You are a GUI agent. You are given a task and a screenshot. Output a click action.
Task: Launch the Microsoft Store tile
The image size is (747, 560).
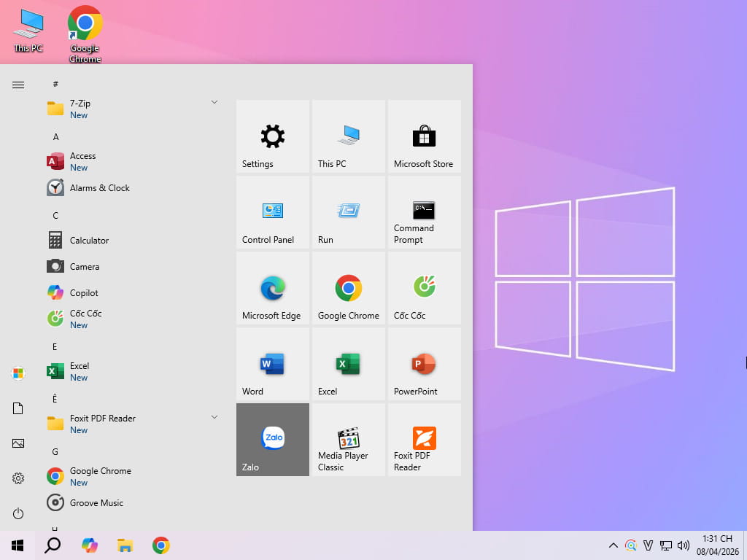point(424,136)
